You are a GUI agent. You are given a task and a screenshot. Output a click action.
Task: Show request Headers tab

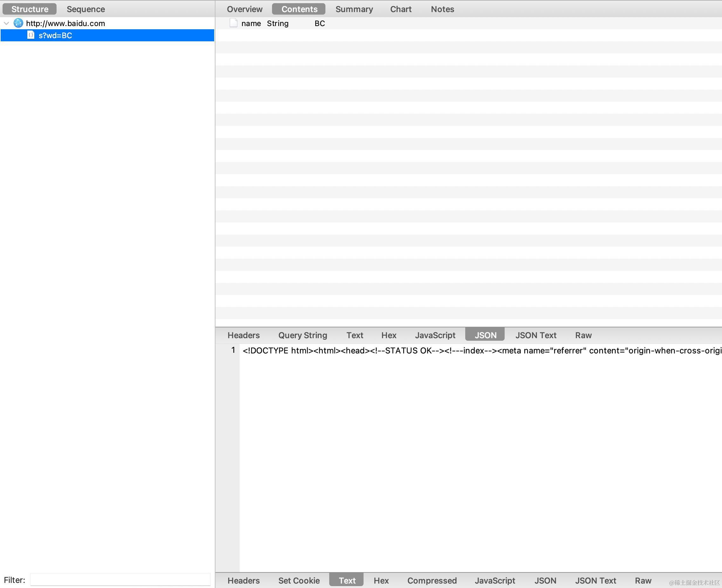click(x=243, y=335)
